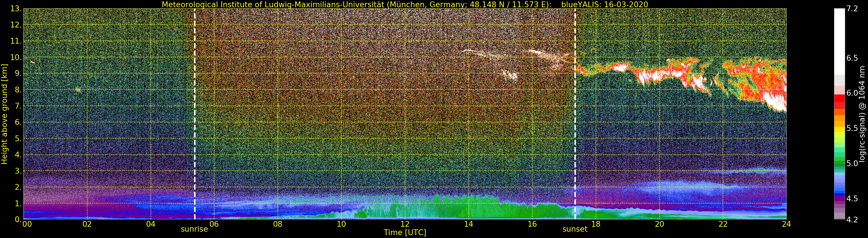Click the height axis tick '7.'

[18, 106]
